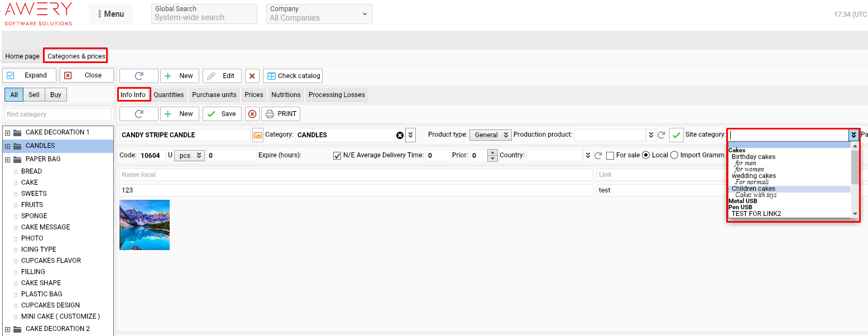Image resolution: width=868 pixels, height=336 pixels.
Task: Refresh the category list toolbar
Action: (138, 75)
